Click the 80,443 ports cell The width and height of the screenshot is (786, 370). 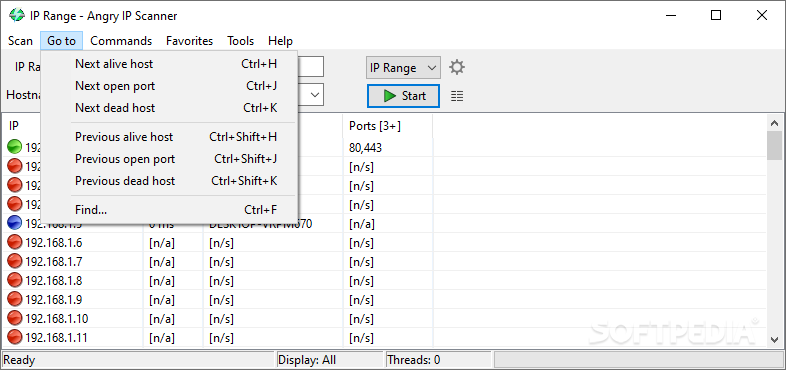point(365,148)
